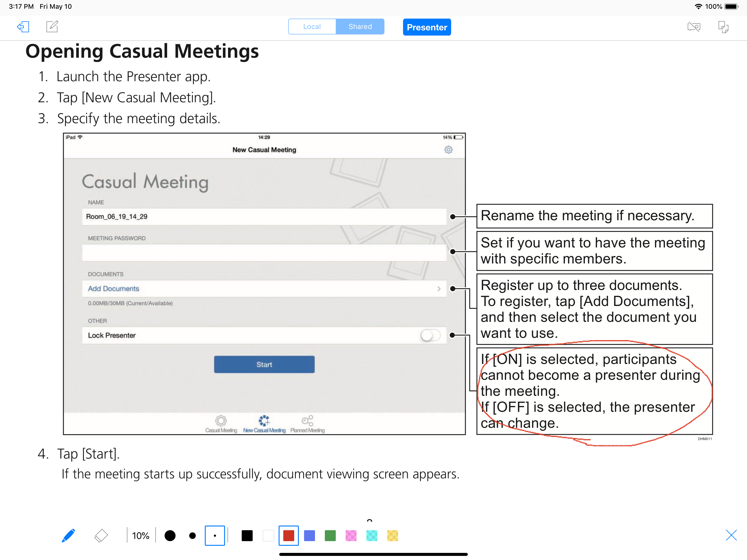
Task: Open the document pages icon
Action: (723, 27)
